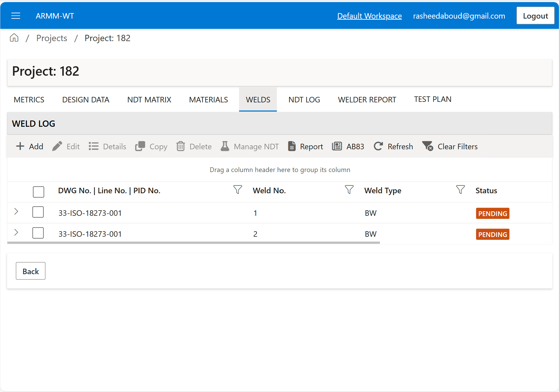Click the Copy duplicate icon
The image size is (559, 392).
coord(140,146)
